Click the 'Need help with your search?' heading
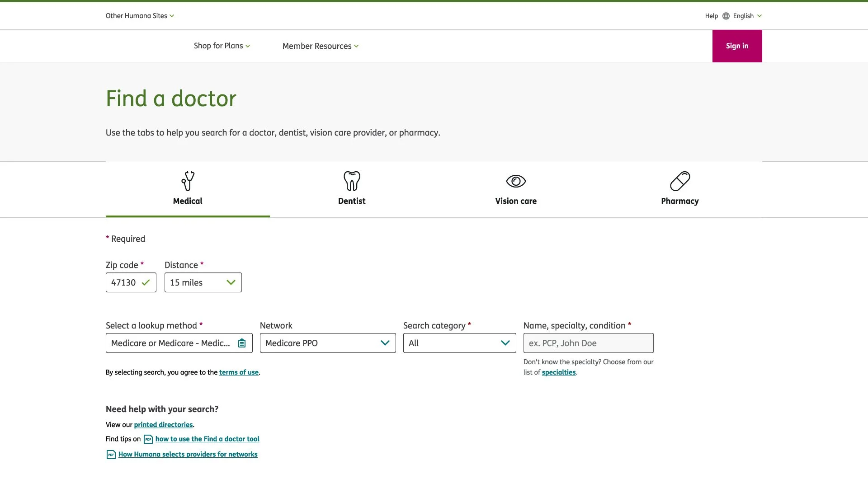 [162, 409]
